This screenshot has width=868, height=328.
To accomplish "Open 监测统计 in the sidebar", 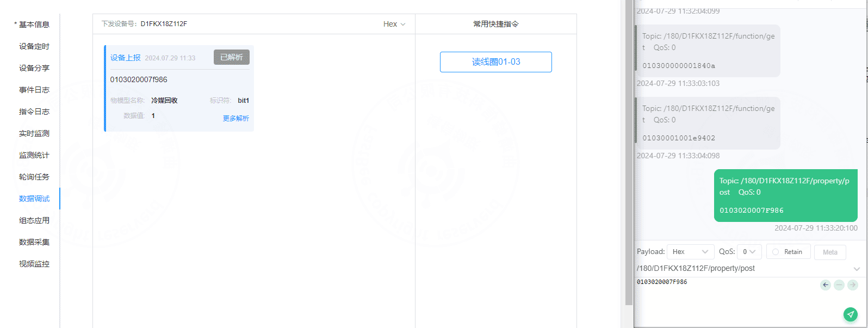I will coord(34,155).
